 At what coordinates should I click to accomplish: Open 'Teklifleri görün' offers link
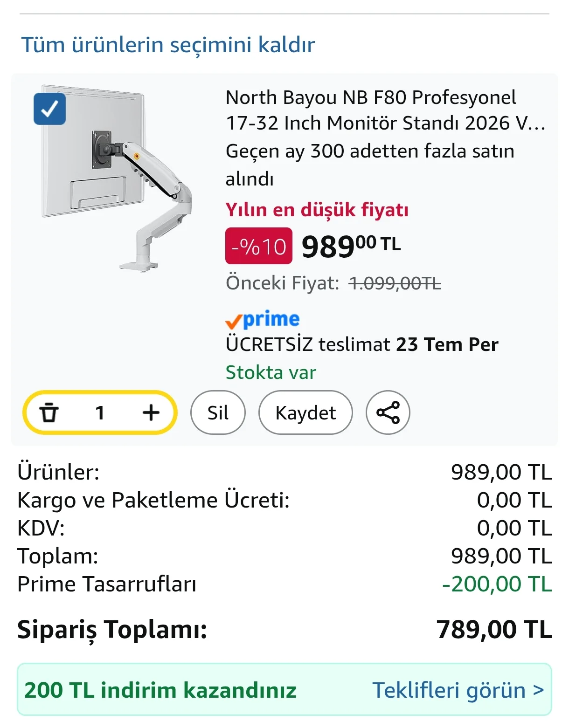click(x=458, y=690)
